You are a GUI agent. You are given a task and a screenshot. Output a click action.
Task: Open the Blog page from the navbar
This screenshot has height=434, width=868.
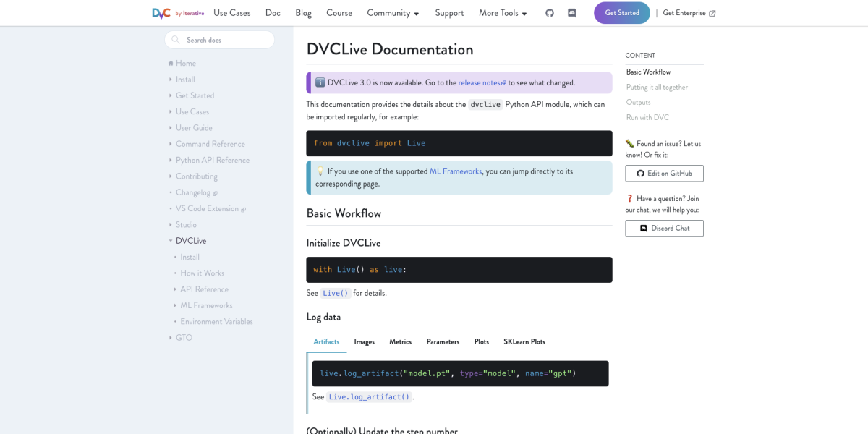pyautogui.click(x=303, y=13)
